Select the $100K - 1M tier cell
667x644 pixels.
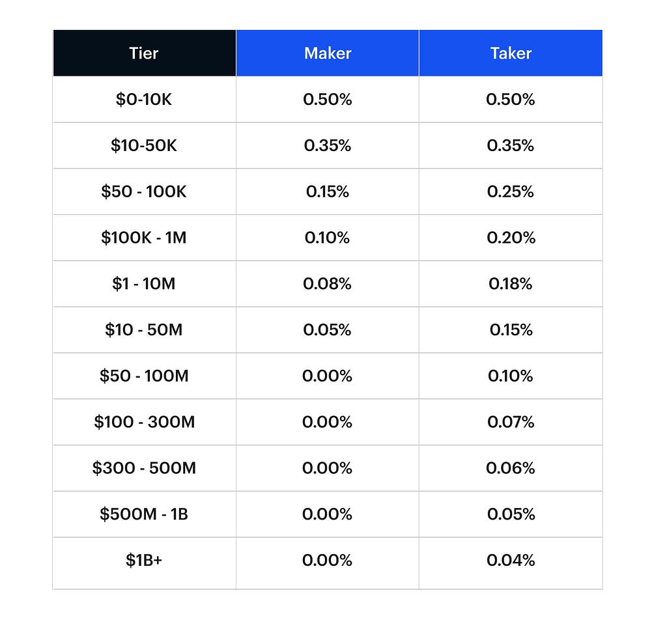pos(144,238)
